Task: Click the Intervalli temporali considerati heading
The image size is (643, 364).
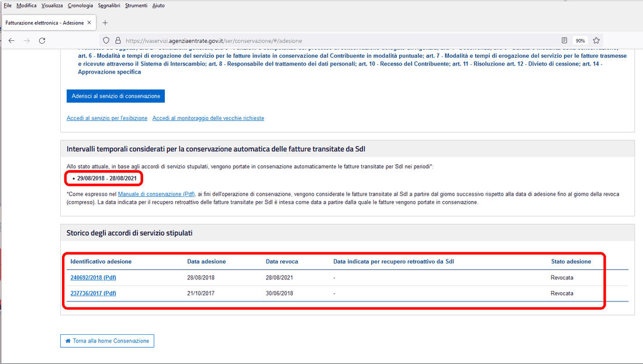Action: pyautogui.click(x=216, y=149)
